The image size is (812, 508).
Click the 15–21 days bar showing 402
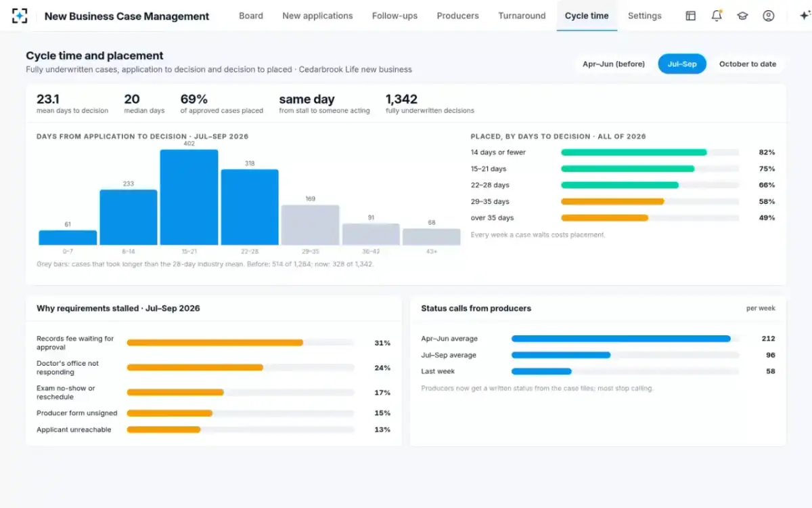189,197
